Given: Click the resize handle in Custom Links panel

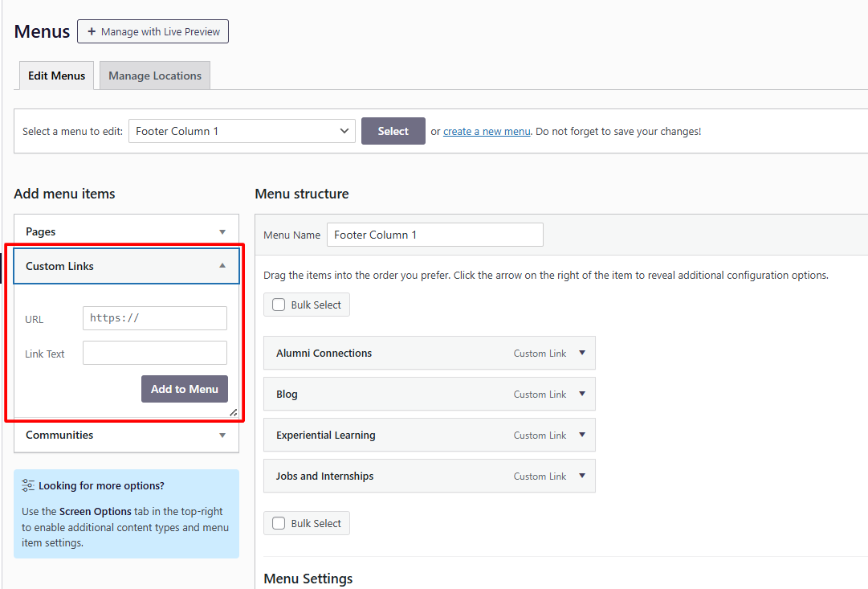Looking at the screenshot, I should (x=233, y=412).
